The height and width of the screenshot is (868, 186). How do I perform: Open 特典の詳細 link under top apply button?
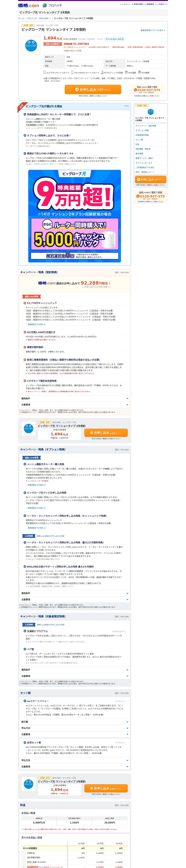[x=82, y=96]
